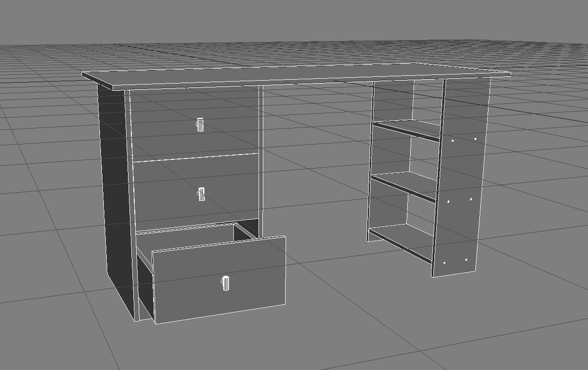The height and width of the screenshot is (370, 588).
Task: Select the lowest shelf in the right unit
Action: coord(401,242)
